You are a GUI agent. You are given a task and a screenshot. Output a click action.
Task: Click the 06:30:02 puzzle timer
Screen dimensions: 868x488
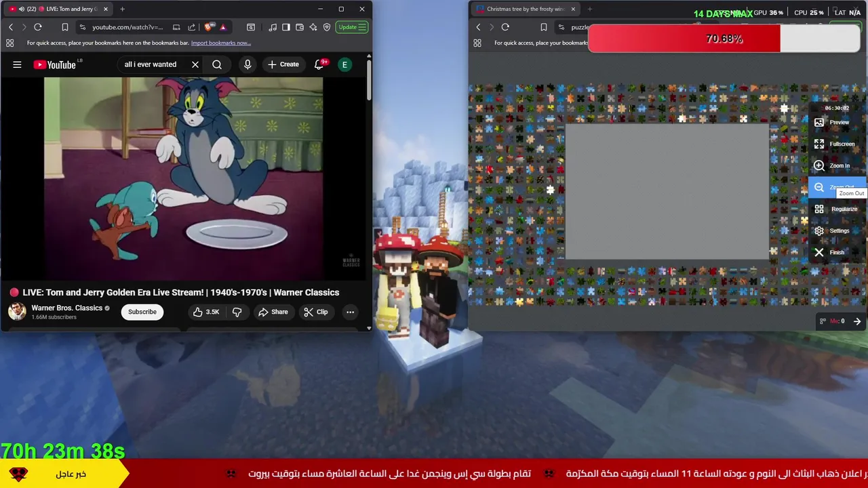(x=837, y=108)
